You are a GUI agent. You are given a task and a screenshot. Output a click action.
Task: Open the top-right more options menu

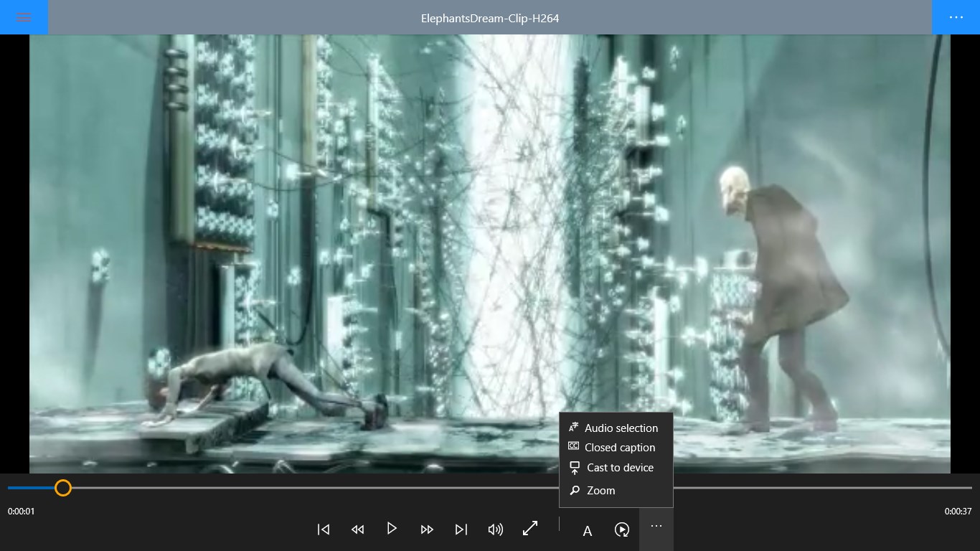point(956,17)
